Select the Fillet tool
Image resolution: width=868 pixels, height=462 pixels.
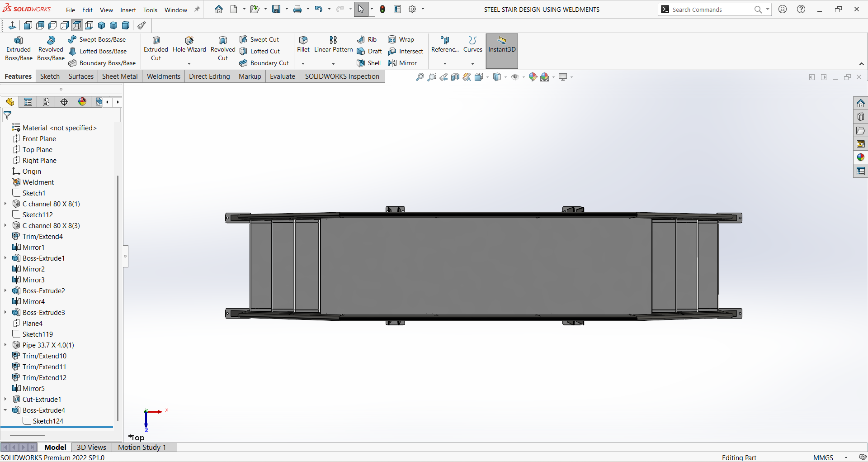click(303, 44)
